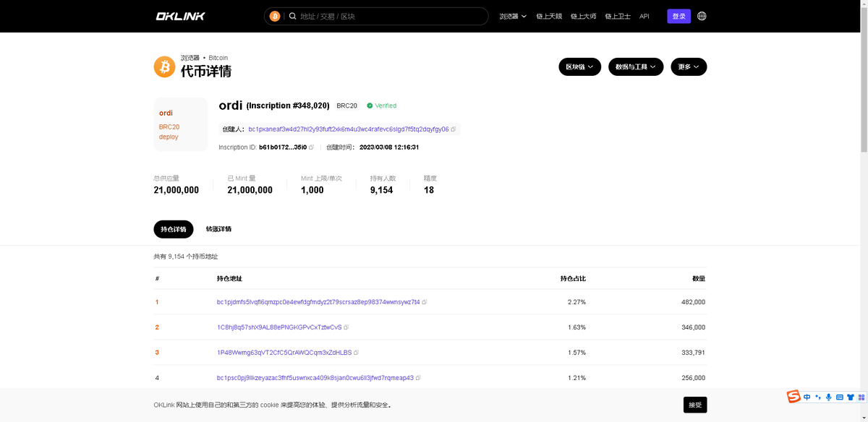Select the 持仓详情 tab
Screen dimensions: 868x422
[174, 229]
